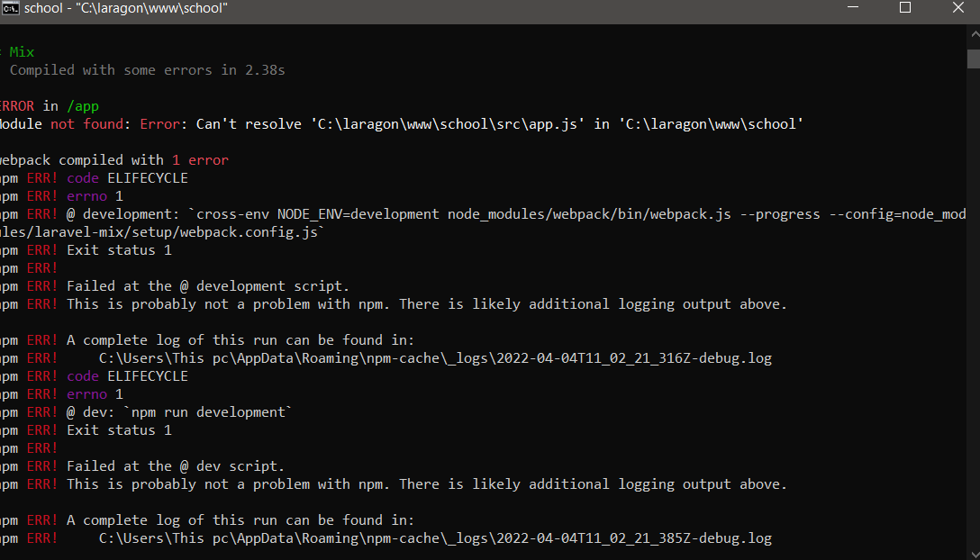Click the '@ dev: npm run development' line
980x560 pixels.
[146, 412]
